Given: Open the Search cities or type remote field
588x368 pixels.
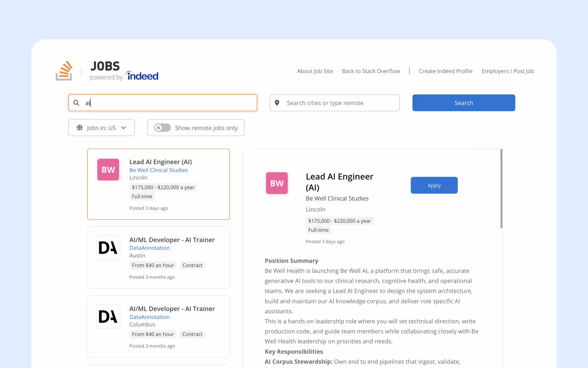Looking at the screenshot, I should coord(334,103).
